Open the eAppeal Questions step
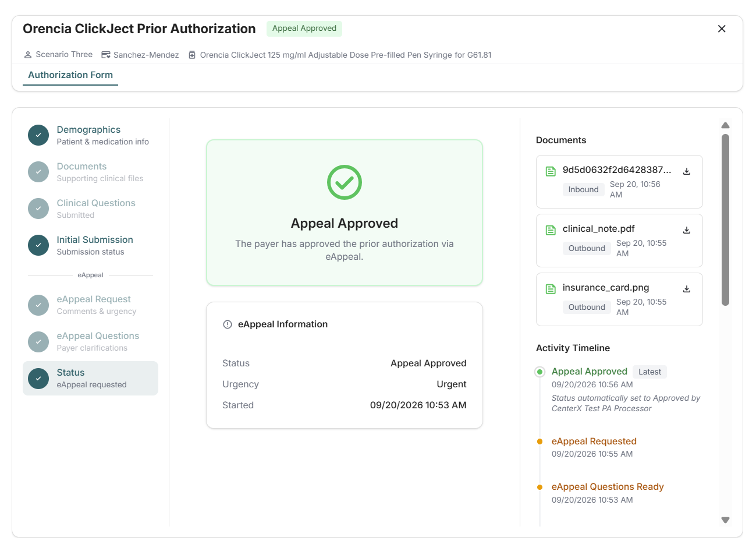This screenshot has width=756, height=551. [x=90, y=341]
